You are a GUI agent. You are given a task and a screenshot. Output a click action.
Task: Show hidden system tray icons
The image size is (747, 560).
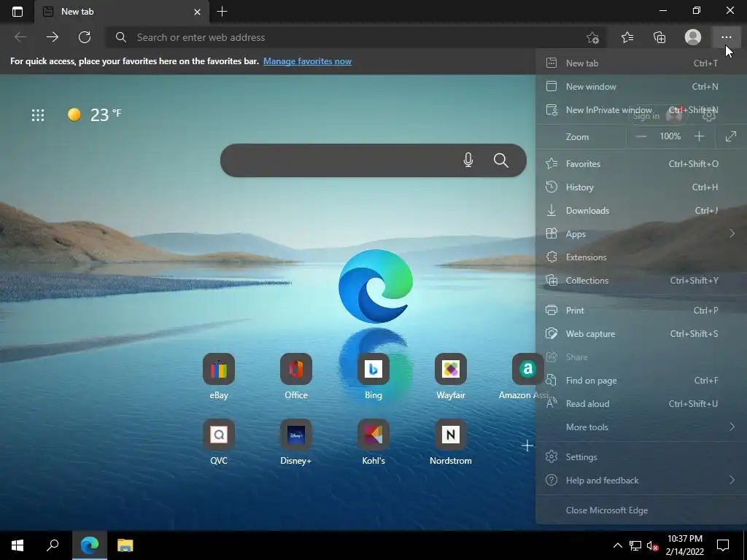[x=617, y=545]
